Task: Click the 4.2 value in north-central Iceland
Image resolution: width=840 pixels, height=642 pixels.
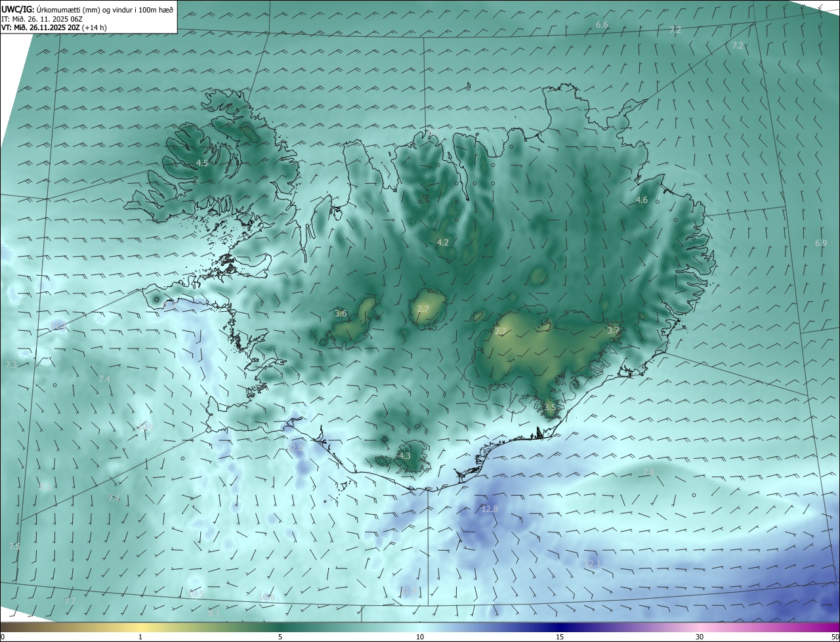Action: (443, 242)
